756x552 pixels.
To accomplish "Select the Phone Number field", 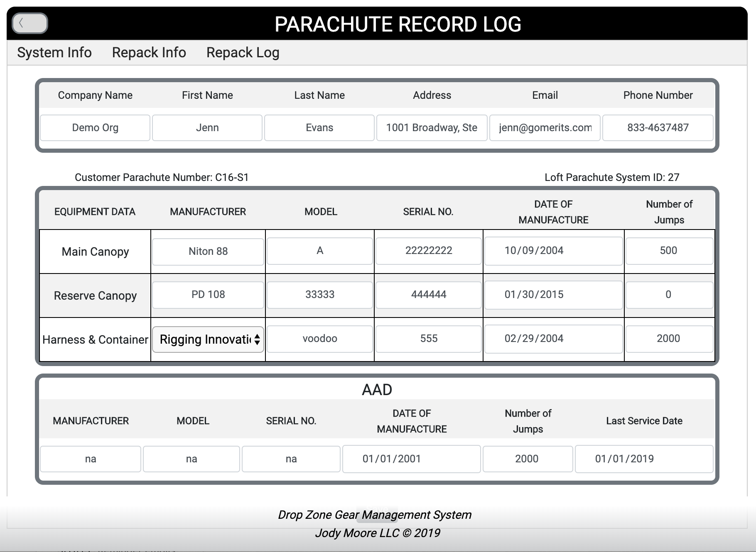I will click(x=658, y=128).
